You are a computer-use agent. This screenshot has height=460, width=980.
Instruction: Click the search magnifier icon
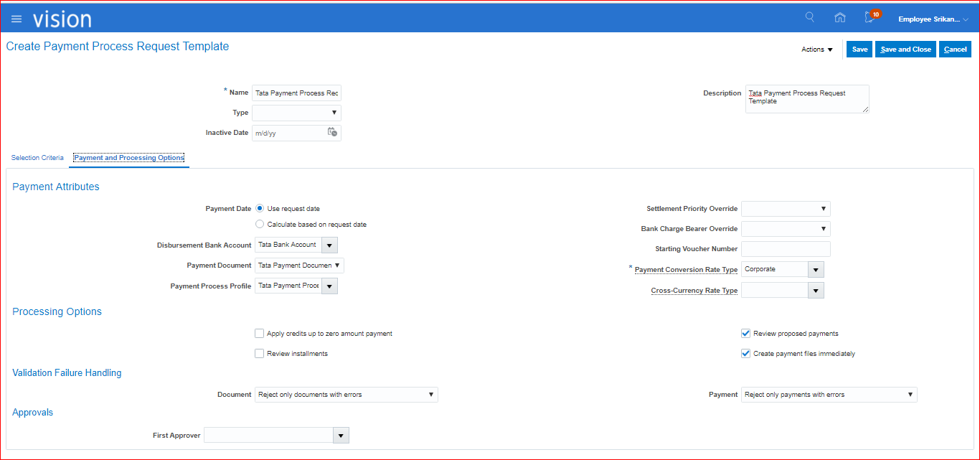coord(810,17)
